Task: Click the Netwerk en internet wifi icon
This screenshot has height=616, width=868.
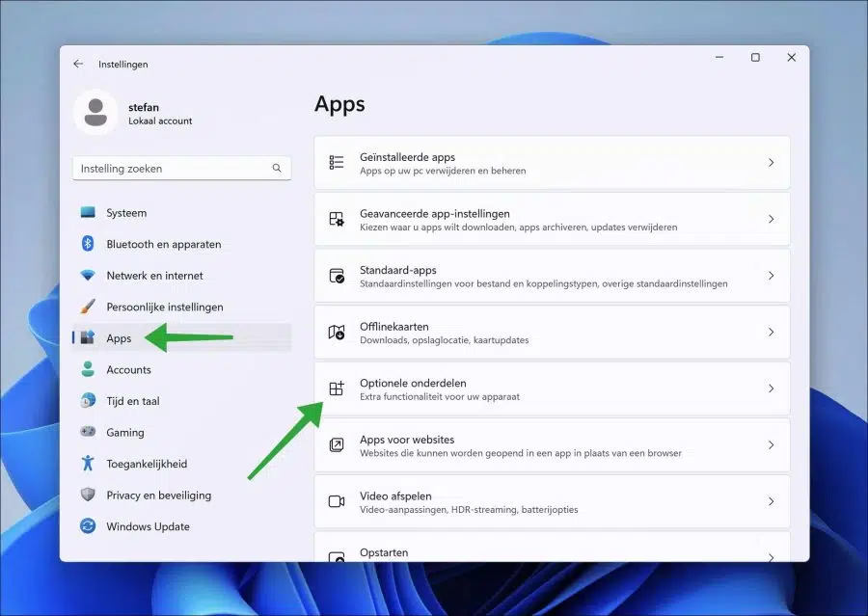Action: click(x=88, y=275)
